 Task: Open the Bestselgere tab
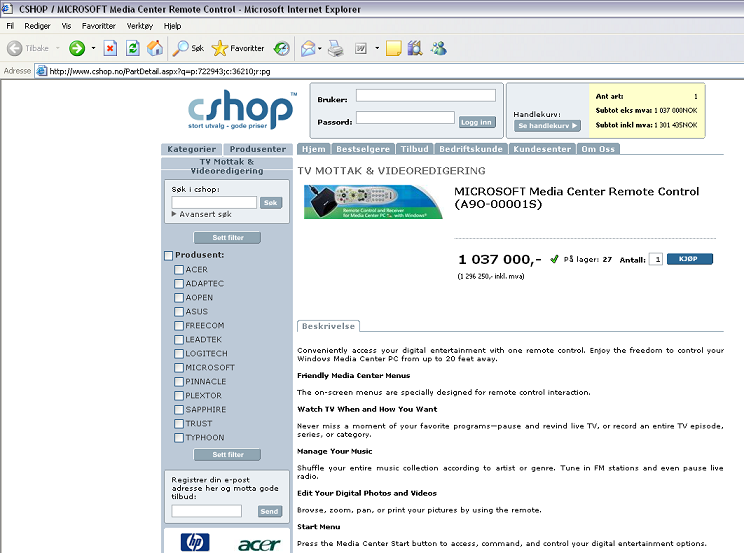(363, 149)
